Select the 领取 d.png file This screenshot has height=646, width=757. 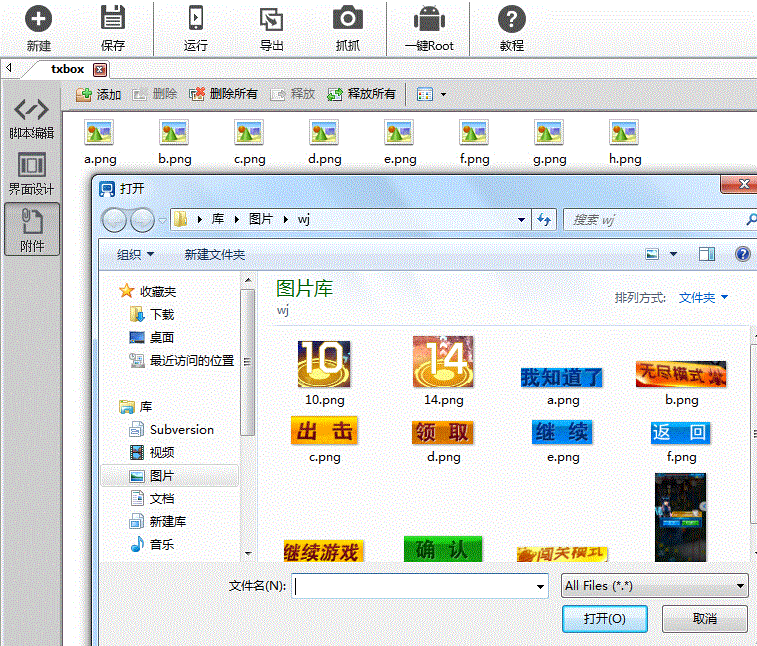pos(443,441)
